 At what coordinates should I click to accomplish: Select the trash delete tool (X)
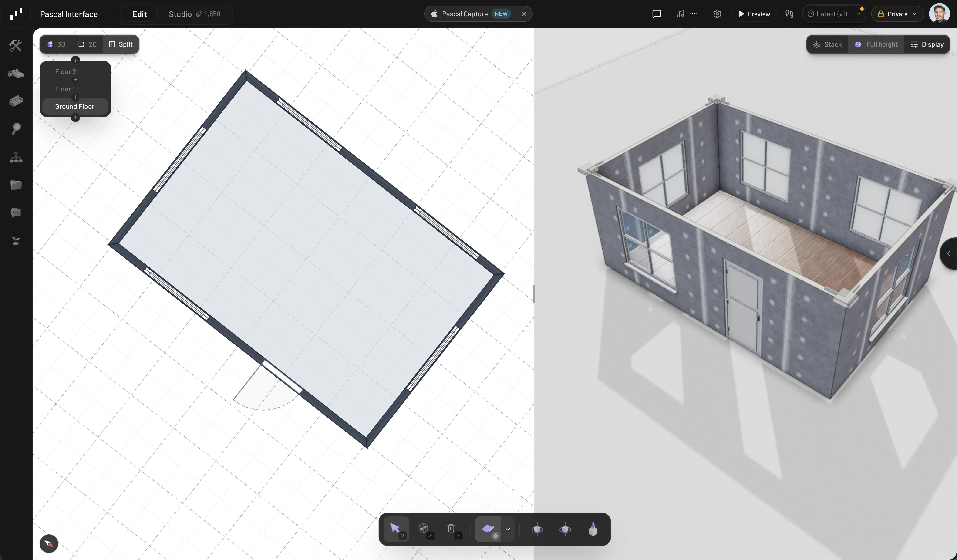point(453,529)
